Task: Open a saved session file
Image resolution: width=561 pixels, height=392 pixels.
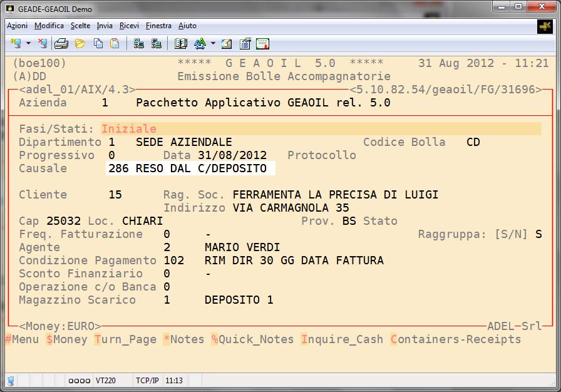Action: 79,44
